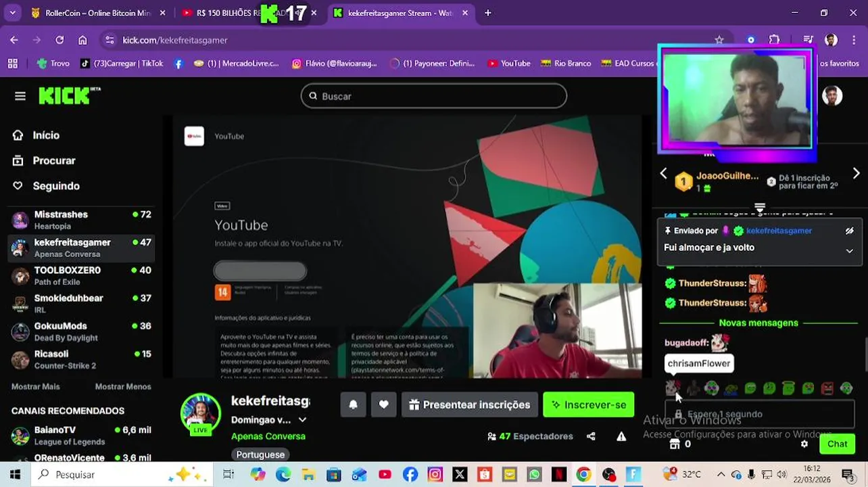868x487 pixels.
Task: Bookmark this page with star
Action: [719, 40]
